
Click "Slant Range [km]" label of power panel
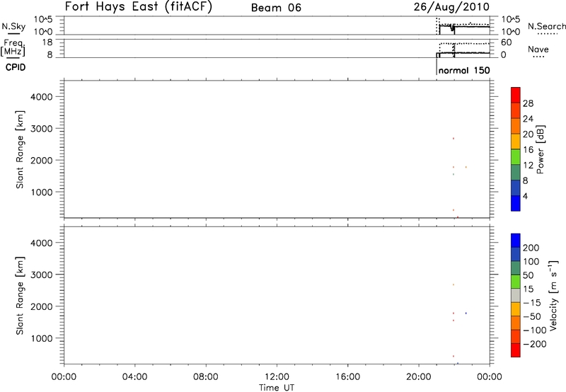[x=20, y=149]
